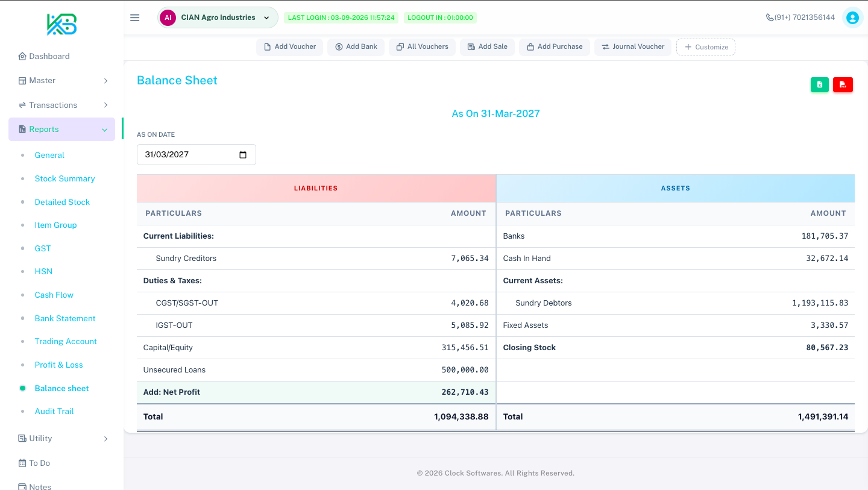Open the Trading Account report
868x490 pixels.
(x=66, y=341)
